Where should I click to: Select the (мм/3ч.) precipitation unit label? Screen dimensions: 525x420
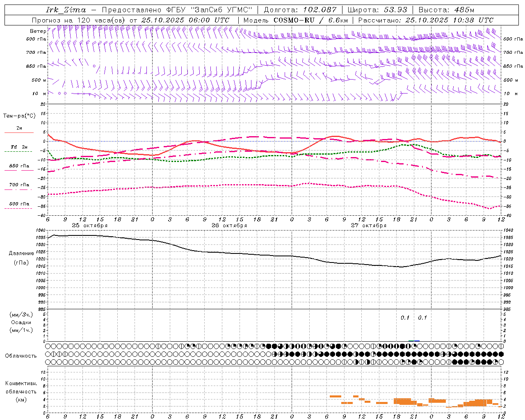coord(21,315)
